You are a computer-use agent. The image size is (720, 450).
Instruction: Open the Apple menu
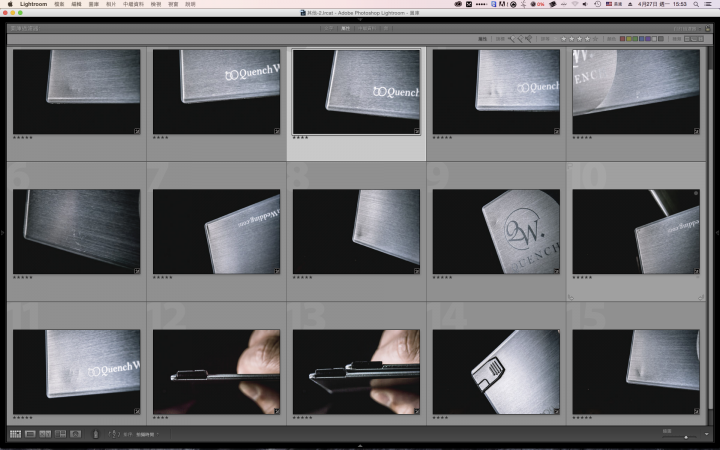tap(10, 4)
